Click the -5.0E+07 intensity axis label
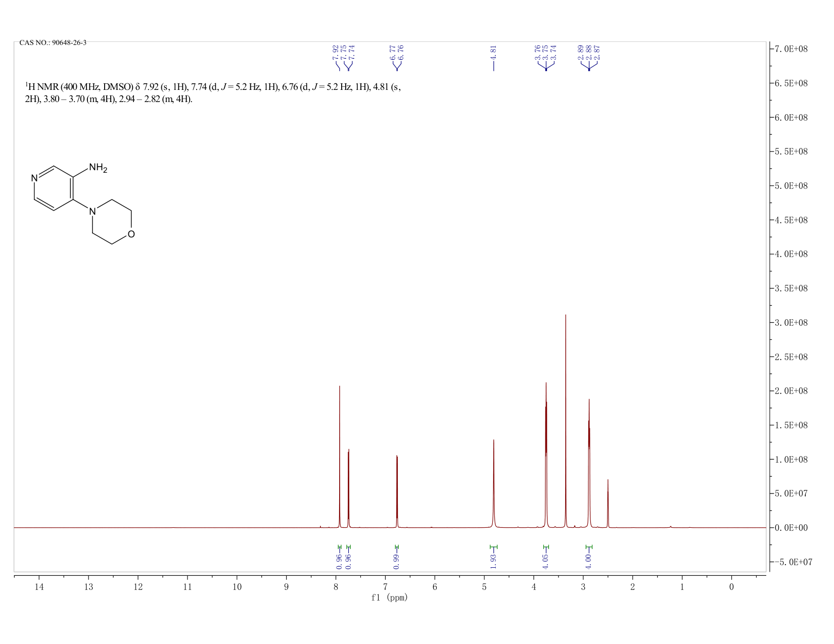Screen dimensions: 834x644 [x=793, y=562]
